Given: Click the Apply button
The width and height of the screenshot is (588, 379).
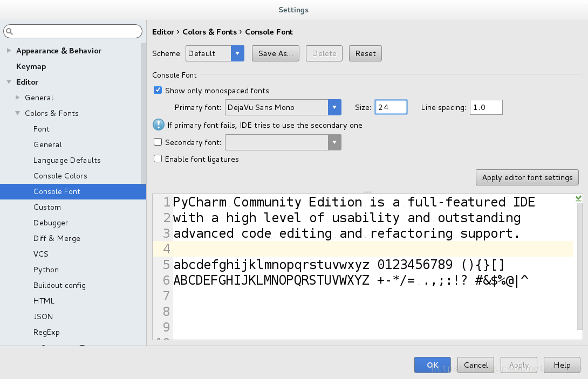Looking at the screenshot, I should point(519,365).
